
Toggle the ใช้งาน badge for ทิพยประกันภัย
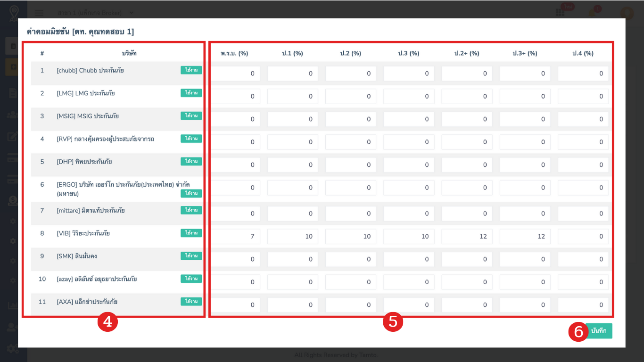tap(191, 161)
